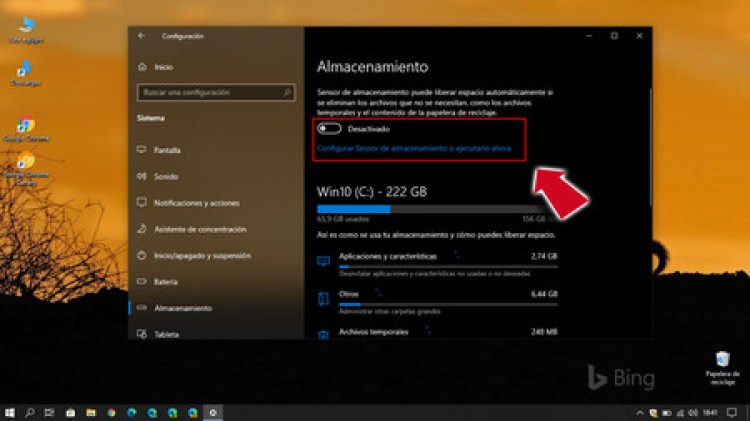Open Notificaciones y acciones settings
The image size is (750, 421).
pyautogui.click(x=196, y=202)
